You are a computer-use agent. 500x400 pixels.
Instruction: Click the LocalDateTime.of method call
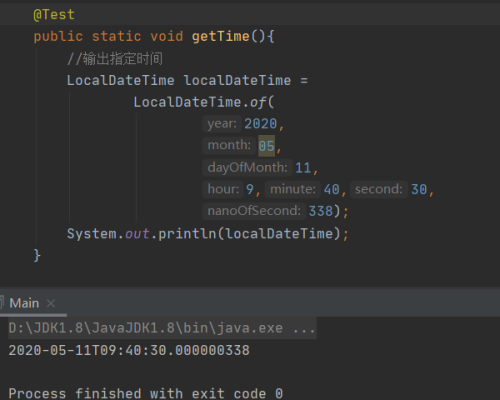[203, 102]
